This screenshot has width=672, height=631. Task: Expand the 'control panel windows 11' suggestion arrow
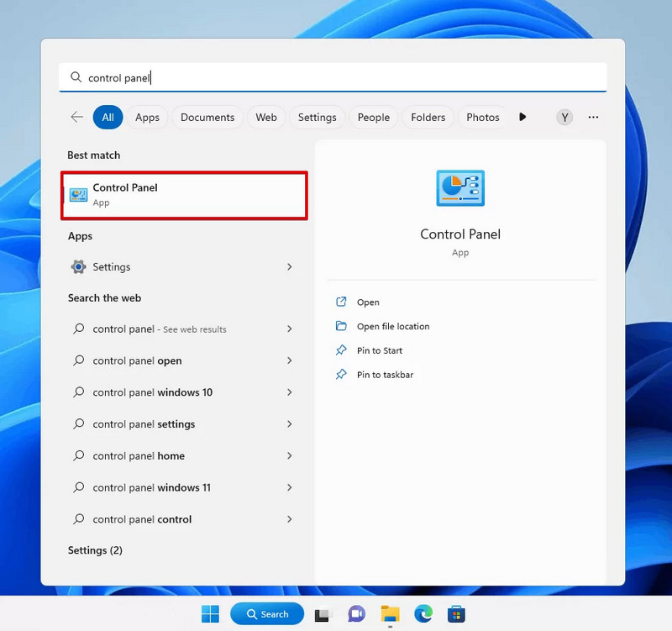[290, 487]
